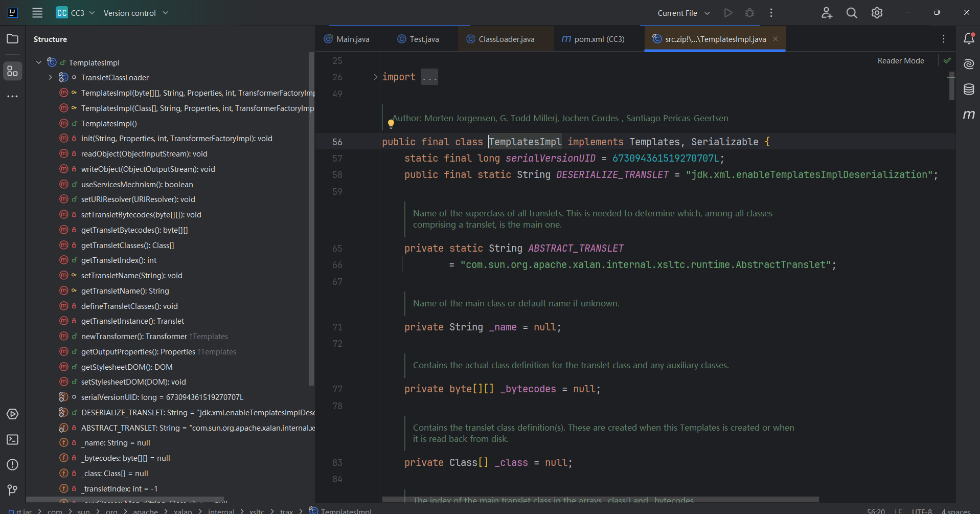
Task: Select setURIResolver(URIResolver) method
Action: (138, 199)
